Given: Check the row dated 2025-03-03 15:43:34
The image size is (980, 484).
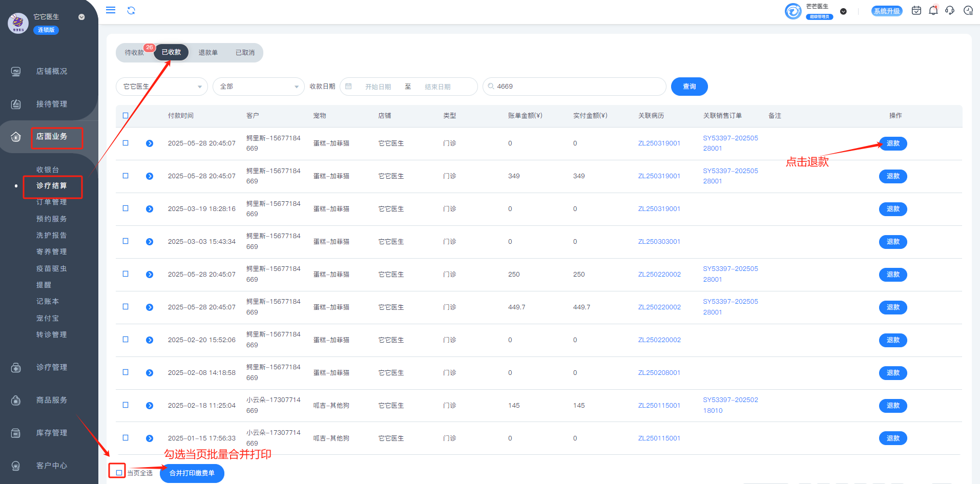Looking at the screenshot, I should tap(126, 241).
